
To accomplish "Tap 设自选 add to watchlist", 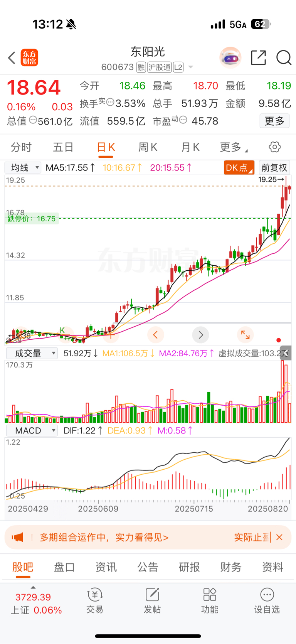I will [267, 601].
